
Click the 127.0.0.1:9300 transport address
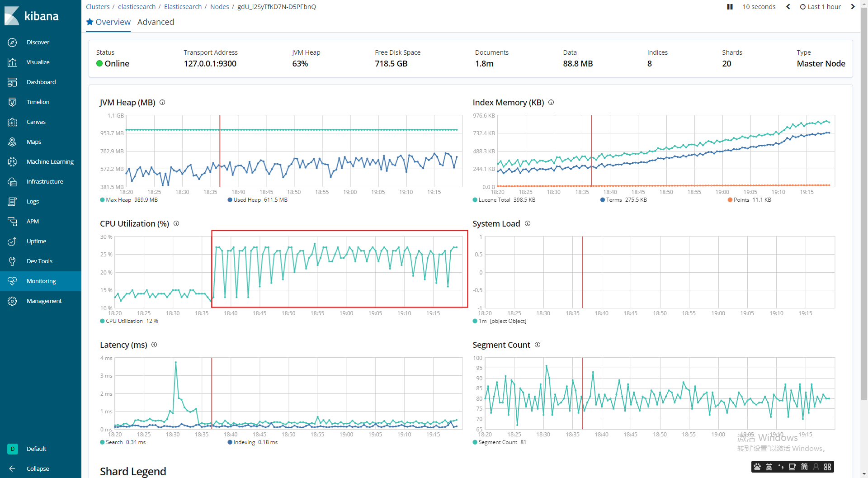point(210,64)
